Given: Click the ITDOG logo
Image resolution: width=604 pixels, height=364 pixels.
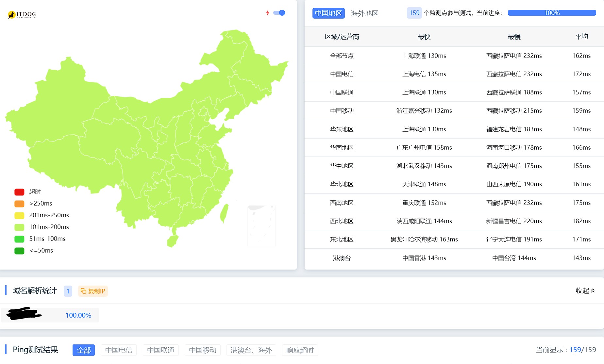Looking at the screenshot, I should (22, 14).
